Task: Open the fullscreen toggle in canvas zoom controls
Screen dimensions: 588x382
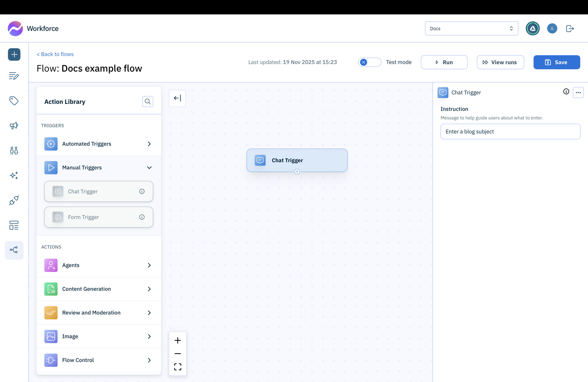Action: point(177,367)
